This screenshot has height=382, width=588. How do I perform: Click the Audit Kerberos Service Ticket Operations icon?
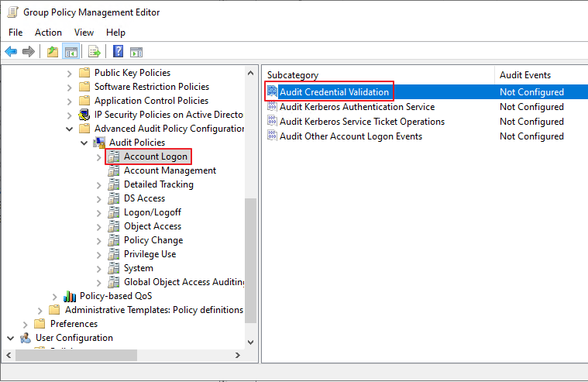[x=272, y=121]
